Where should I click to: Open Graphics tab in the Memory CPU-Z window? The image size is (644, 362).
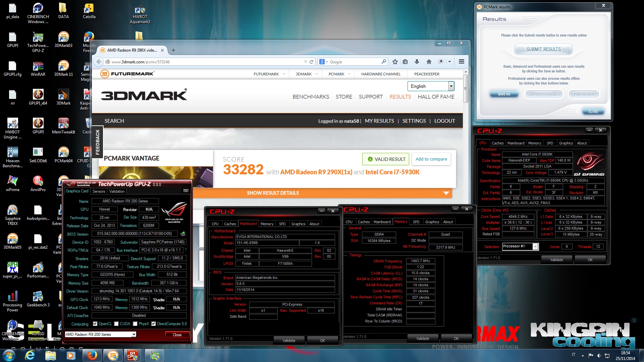[432, 222]
